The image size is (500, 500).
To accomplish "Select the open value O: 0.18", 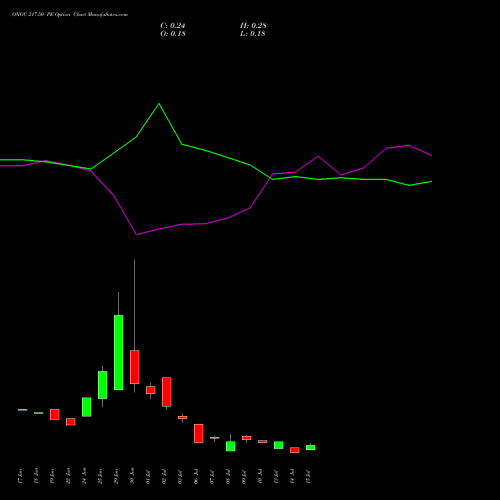I will (x=173, y=34).
